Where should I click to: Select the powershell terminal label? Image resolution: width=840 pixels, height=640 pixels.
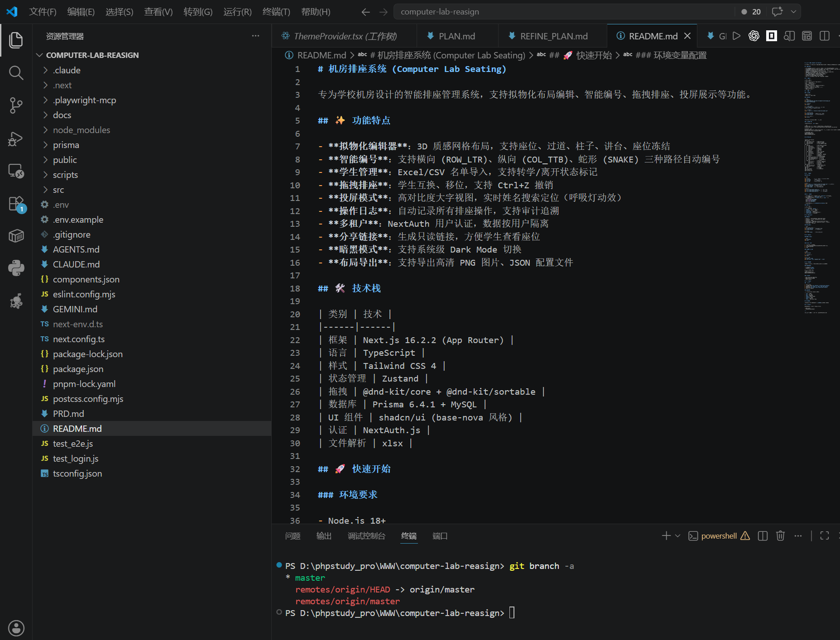coord(719,536)
